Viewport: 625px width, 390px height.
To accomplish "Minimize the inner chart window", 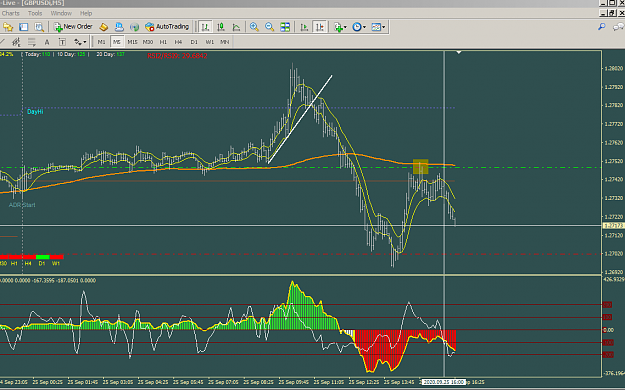I will (603, 13).
